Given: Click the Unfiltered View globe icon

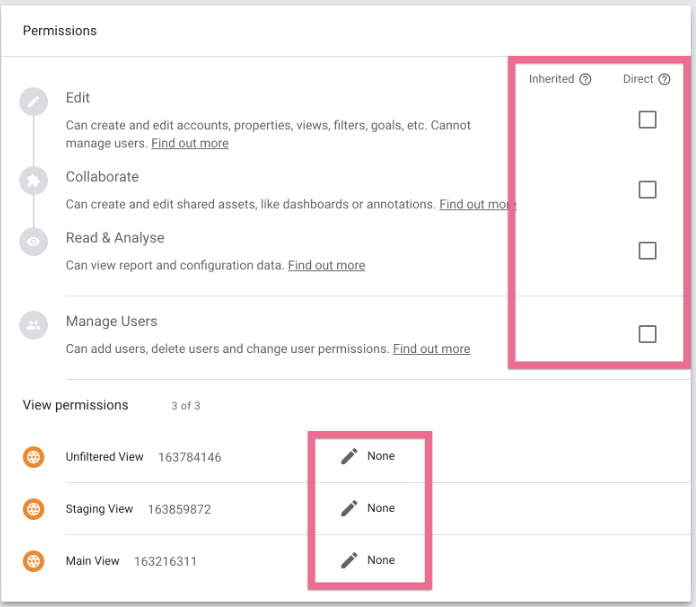Looking at the screenshot, I should pos(34,457).
